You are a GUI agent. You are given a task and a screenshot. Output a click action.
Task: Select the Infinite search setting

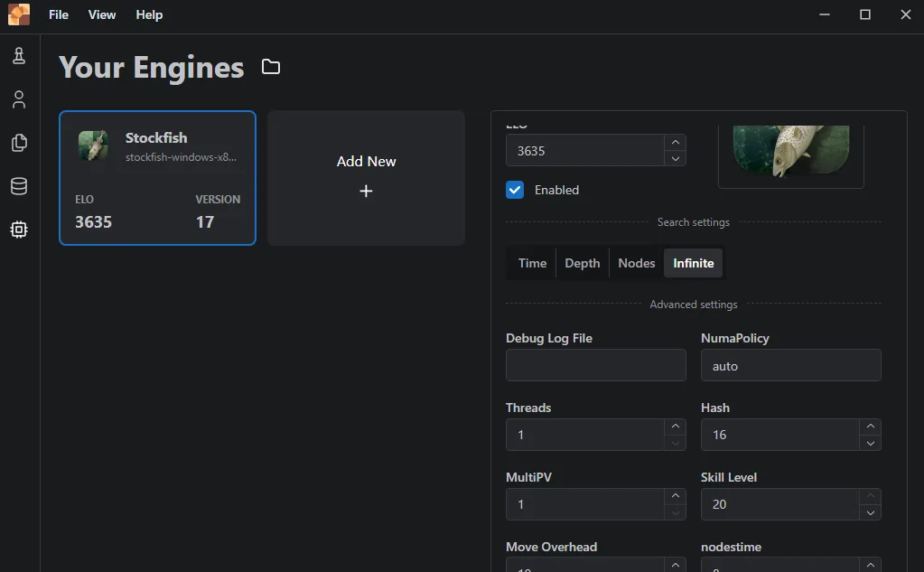693,263
